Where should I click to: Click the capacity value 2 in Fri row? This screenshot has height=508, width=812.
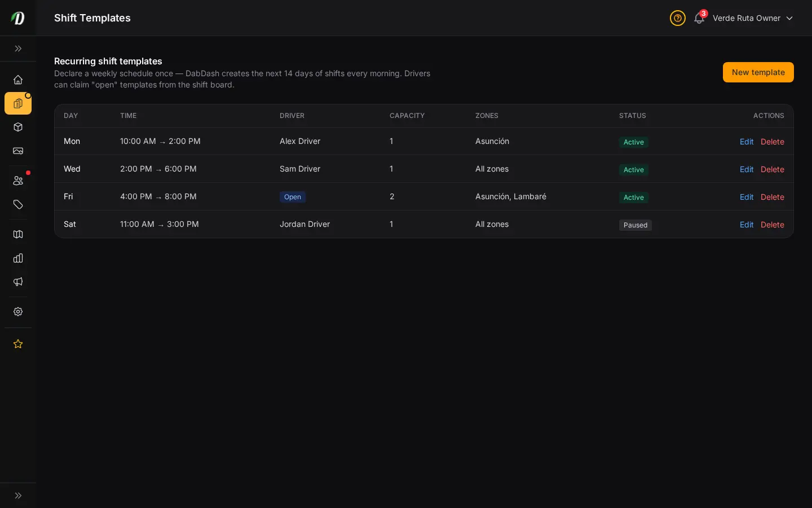pos(392,196)
